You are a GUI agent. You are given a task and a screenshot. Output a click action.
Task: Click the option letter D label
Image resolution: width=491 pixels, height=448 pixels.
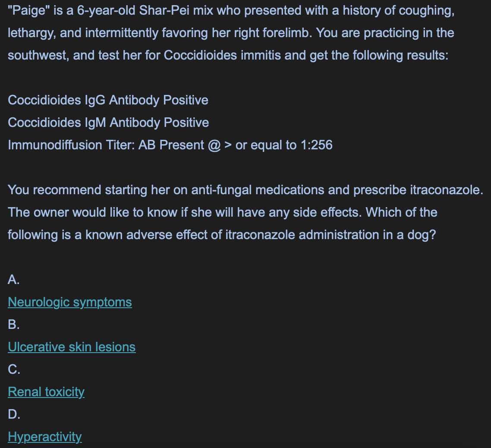coord(14,414)
